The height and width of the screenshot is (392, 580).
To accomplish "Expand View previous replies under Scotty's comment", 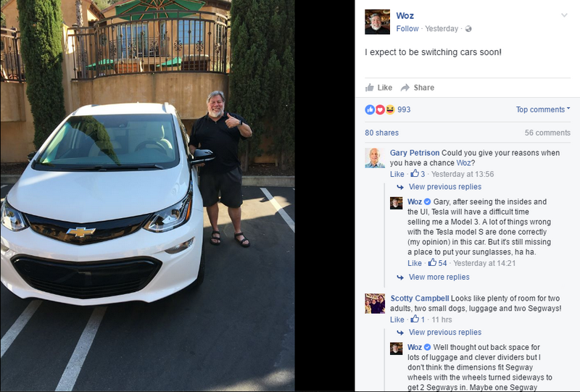I will (445, 332).
